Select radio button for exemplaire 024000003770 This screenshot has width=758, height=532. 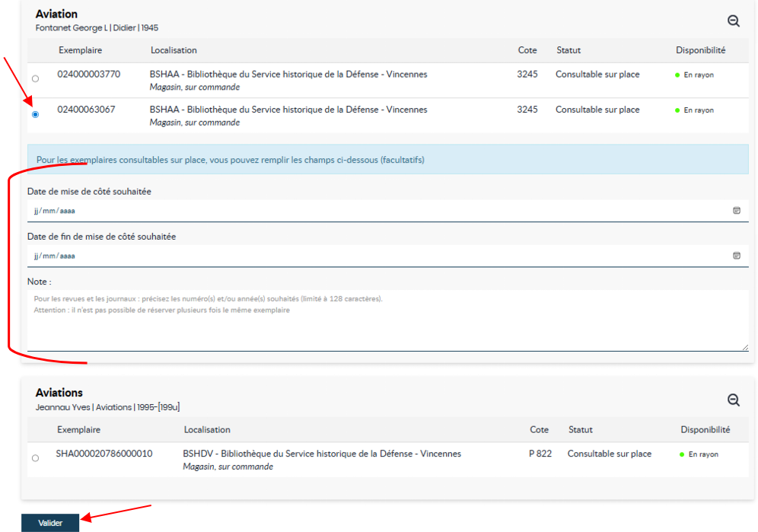tap(35, 79)
